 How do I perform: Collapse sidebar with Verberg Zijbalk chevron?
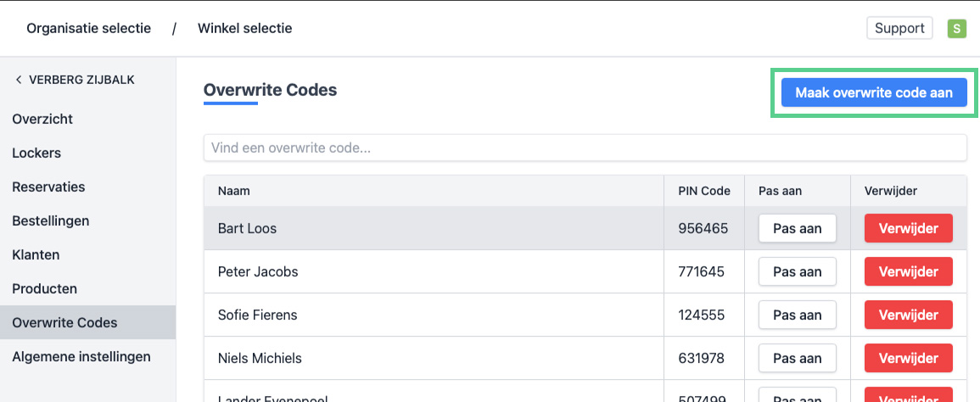(x=19, y=80)
